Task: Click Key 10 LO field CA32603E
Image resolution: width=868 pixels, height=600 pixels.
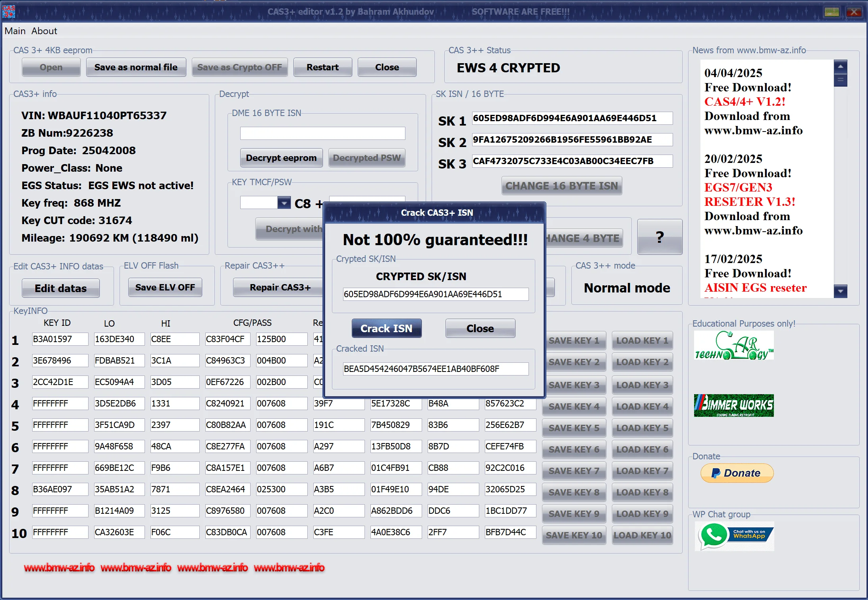Action: click(x=119, y=532)
